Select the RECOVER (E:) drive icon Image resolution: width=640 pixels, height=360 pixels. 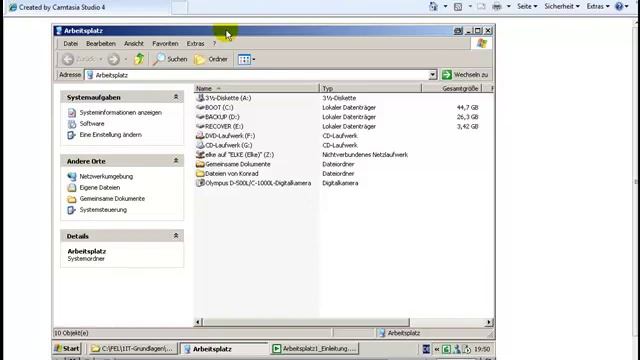click(200, 126)
